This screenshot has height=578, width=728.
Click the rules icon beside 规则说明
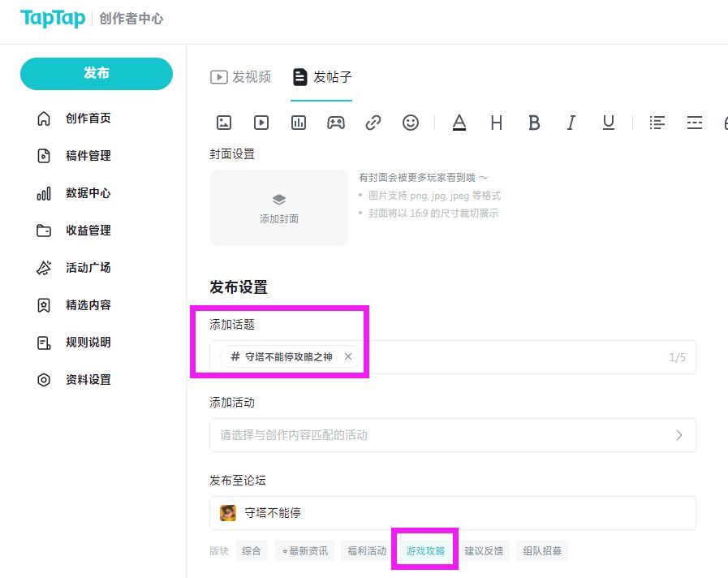[x=44, y=343]
